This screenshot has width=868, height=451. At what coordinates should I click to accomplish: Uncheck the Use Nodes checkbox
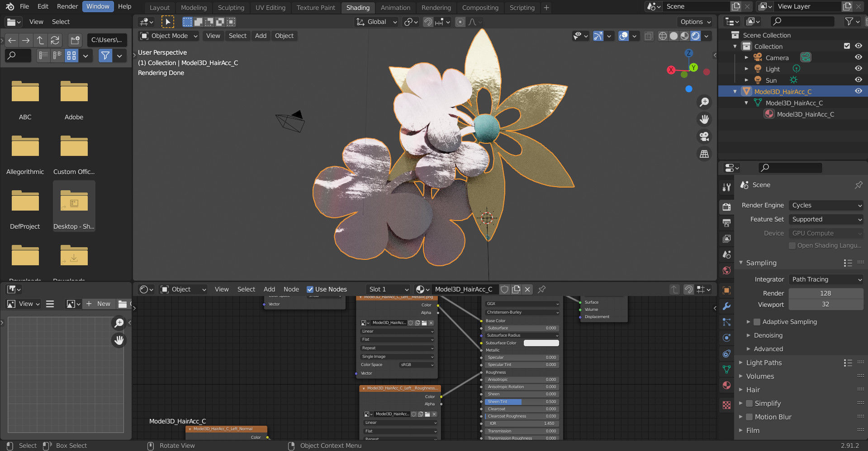tap(310, 289)
